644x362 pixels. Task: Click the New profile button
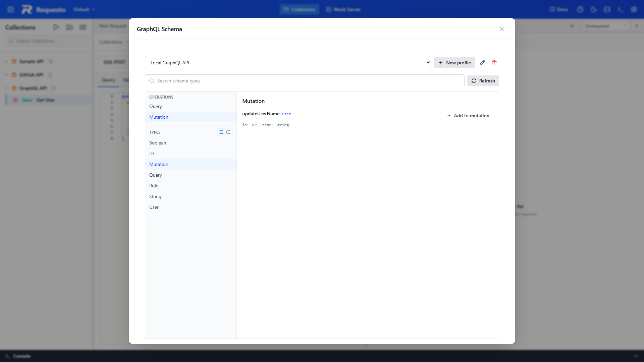click(454, 63)
